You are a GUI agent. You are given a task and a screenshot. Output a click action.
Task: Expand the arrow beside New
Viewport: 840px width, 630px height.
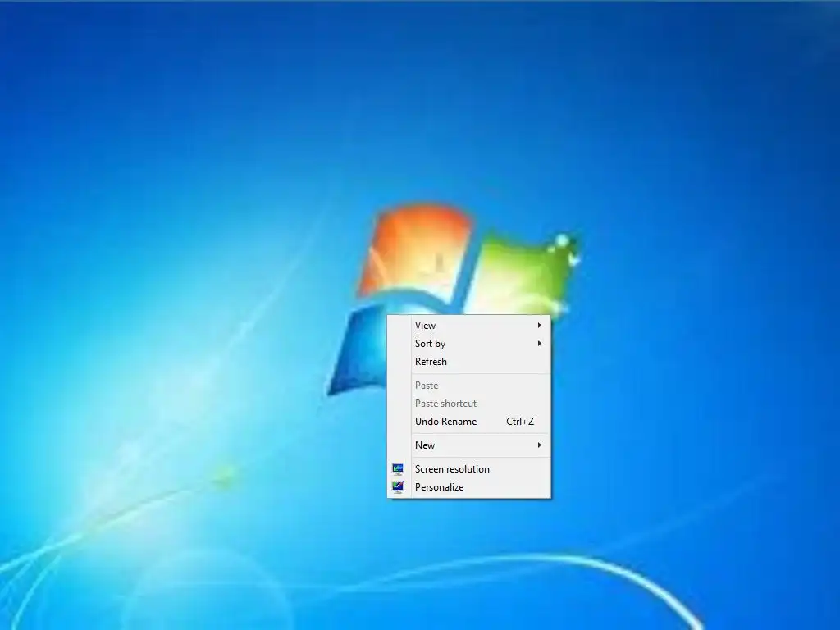[540, 445]
